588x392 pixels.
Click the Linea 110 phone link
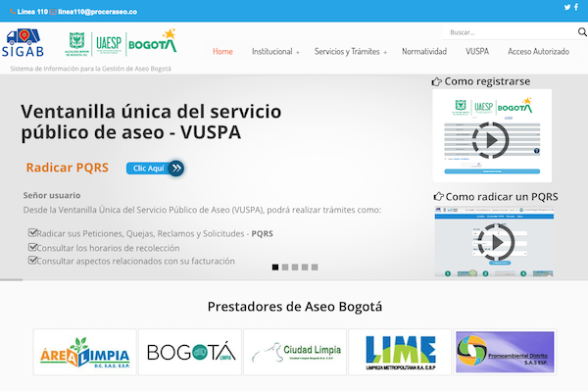coord(32,12)
